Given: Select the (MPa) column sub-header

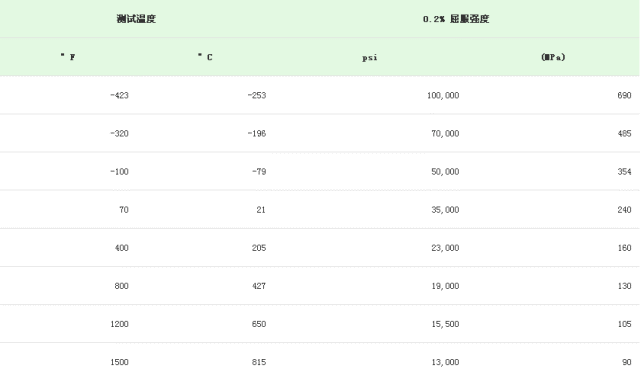Looking at the screenshot, I should (553, 57).
